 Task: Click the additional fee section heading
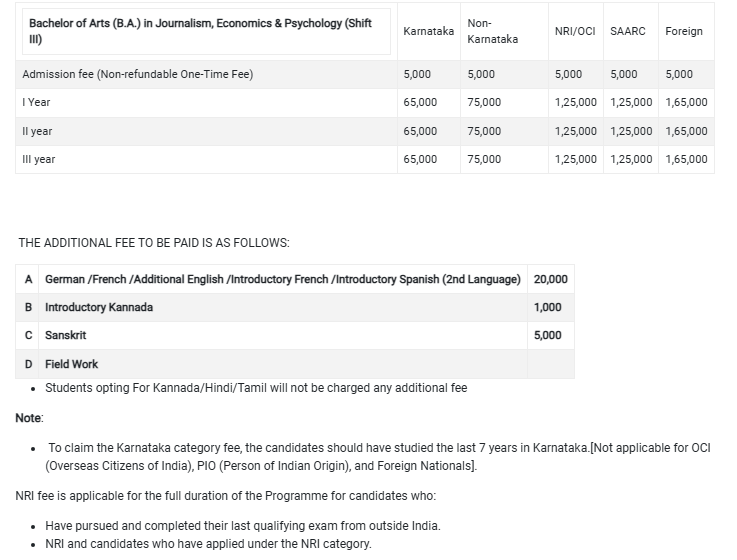point(154,243)
